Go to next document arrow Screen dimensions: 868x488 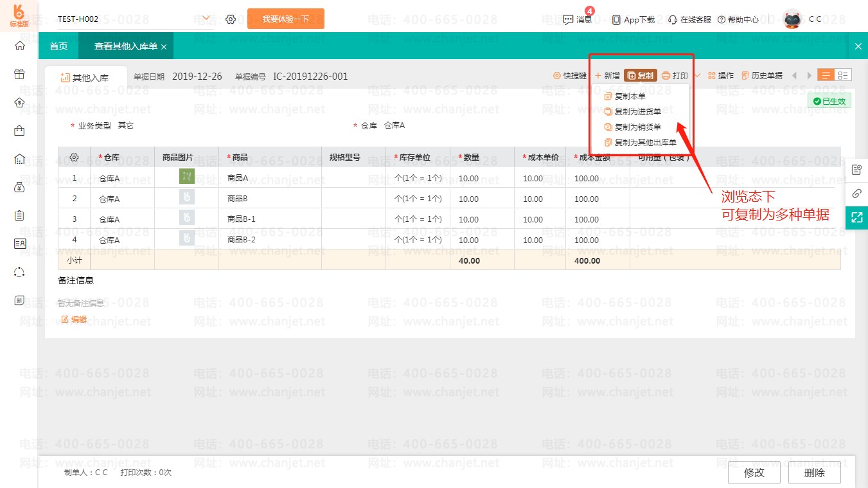click(809, 76)
